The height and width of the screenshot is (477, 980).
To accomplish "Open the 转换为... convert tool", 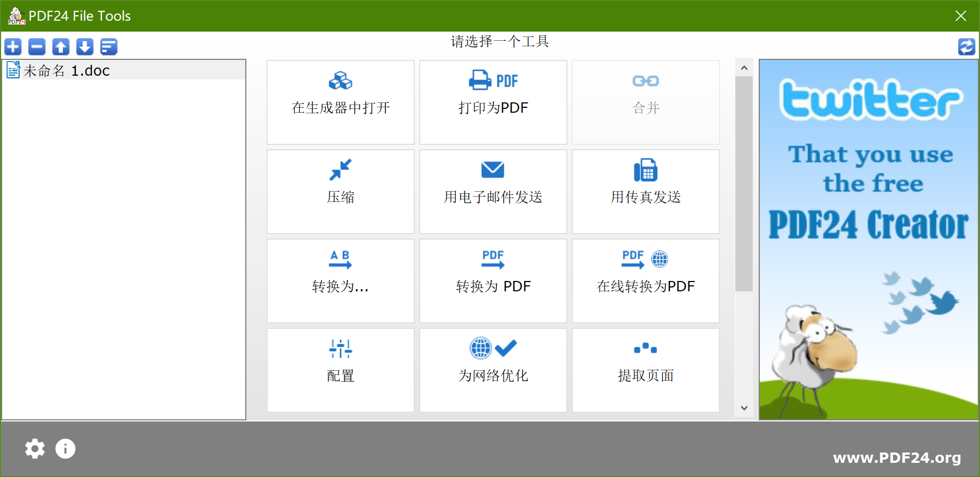I will (341, 281).
